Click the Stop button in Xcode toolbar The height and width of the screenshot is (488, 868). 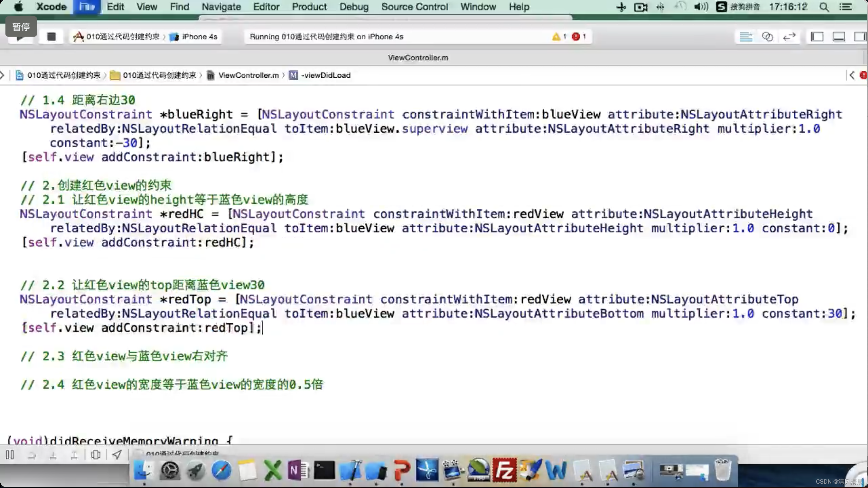click(51, 37)
